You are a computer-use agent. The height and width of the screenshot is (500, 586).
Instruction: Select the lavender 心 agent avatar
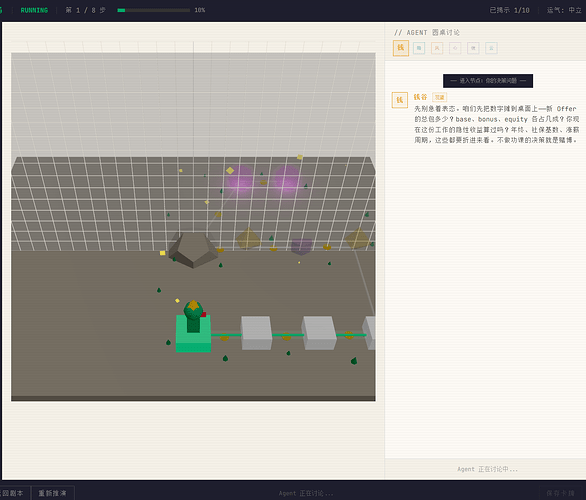[x=455, y=48]
